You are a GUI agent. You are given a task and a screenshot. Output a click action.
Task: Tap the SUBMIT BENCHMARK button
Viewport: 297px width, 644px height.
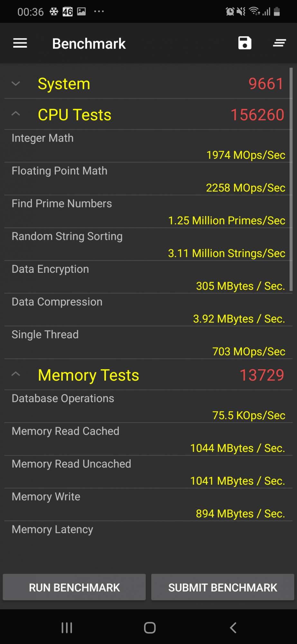(223, 587)
